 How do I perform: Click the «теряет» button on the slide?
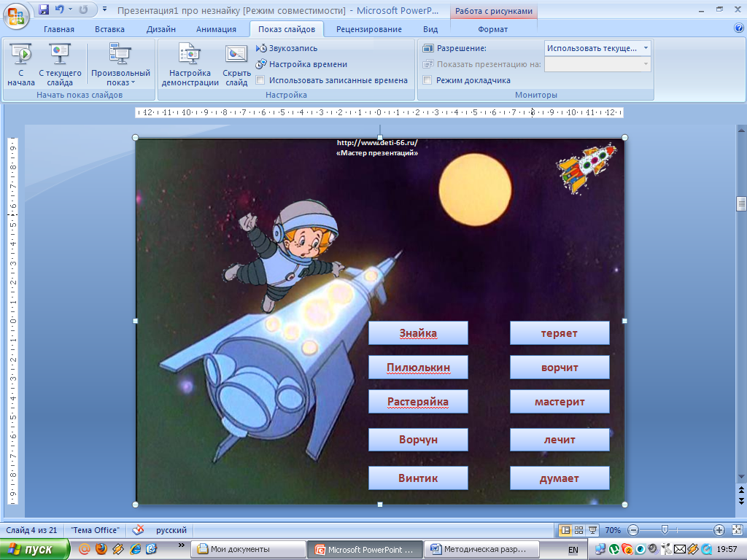(x=560, y=332)
